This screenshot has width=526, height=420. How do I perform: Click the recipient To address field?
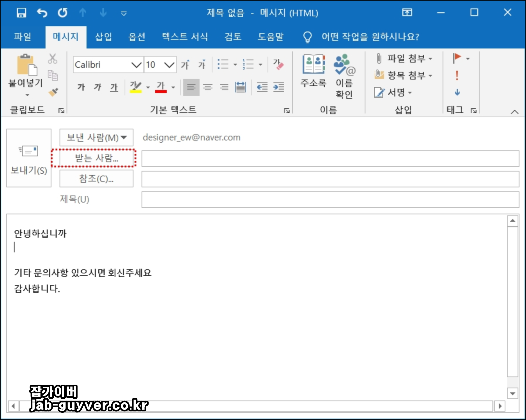[x=331, y=159]
